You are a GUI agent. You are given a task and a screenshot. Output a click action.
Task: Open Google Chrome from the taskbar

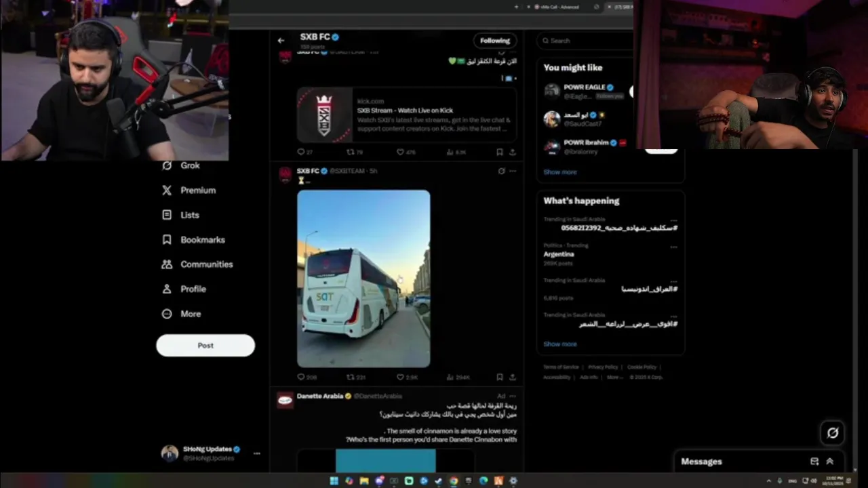point(454,481)
